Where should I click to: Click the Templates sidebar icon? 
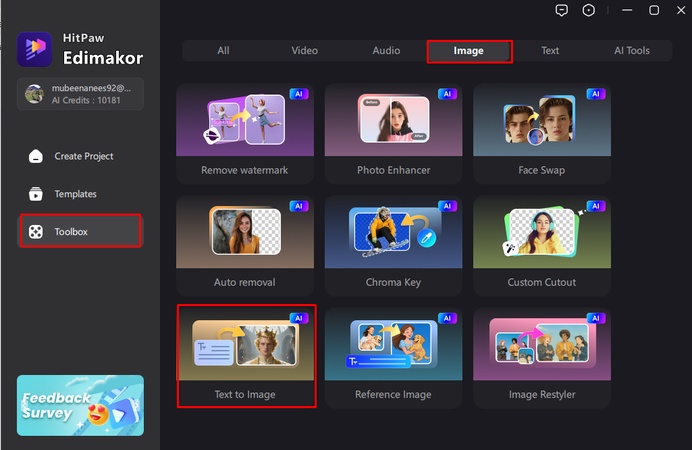36,194
